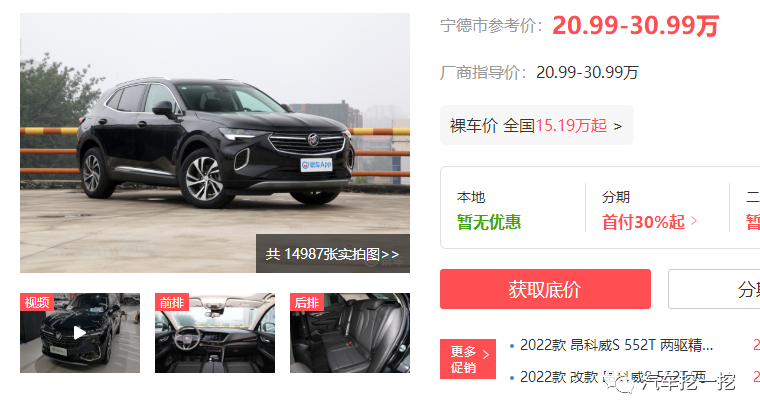Click the 20.99-30.99万 red reference price

point(635,26)
